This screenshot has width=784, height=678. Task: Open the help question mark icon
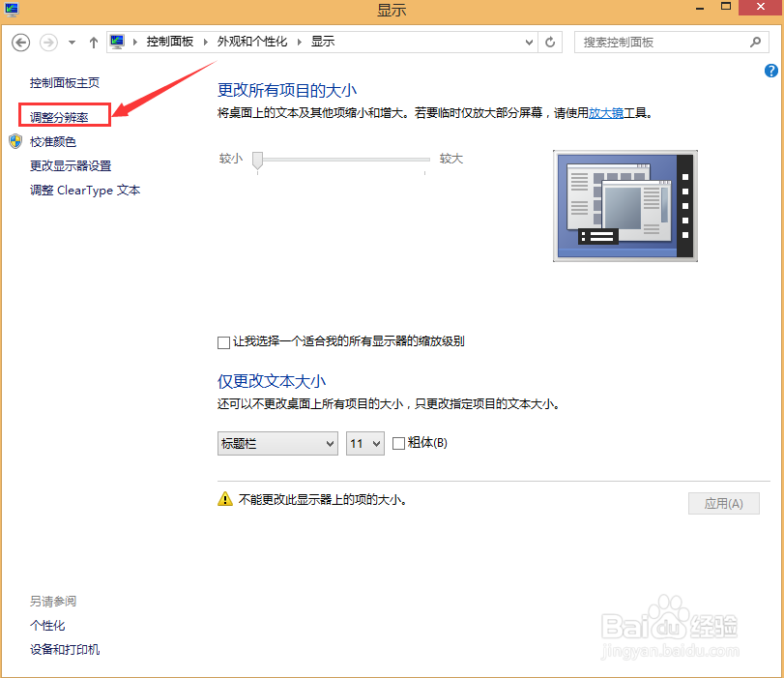click(x=770, y=71)
